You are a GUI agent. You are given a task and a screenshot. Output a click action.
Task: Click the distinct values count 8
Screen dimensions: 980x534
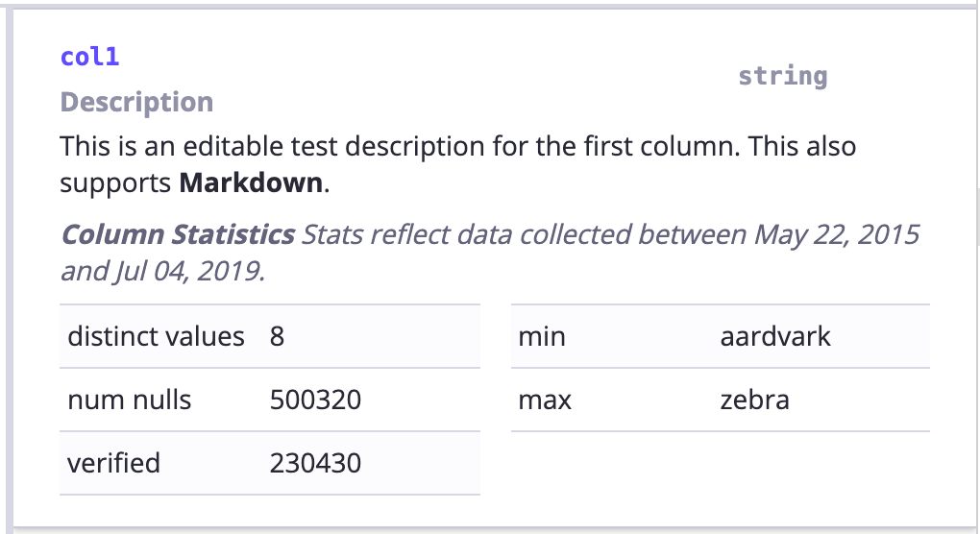point(277,337)
